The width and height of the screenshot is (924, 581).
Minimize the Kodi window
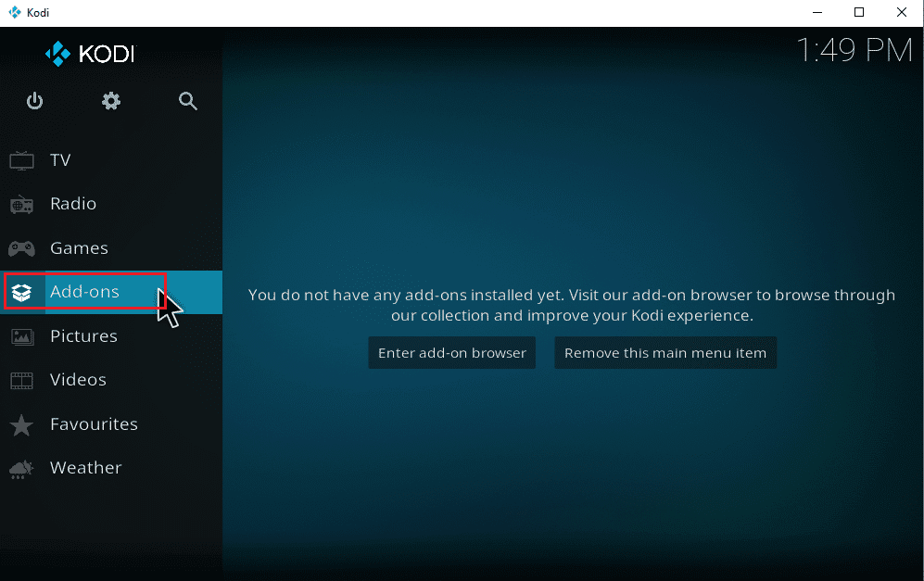coord(817,12)
